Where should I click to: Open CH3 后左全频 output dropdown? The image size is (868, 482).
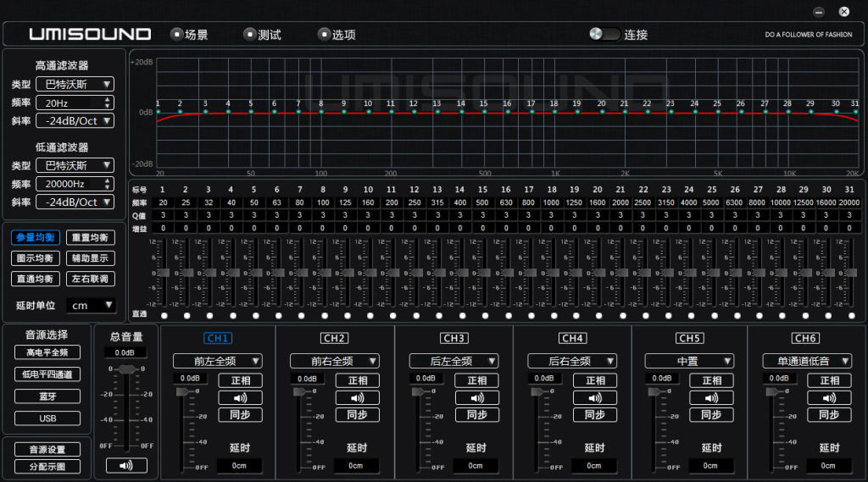[x=453, y=362]
